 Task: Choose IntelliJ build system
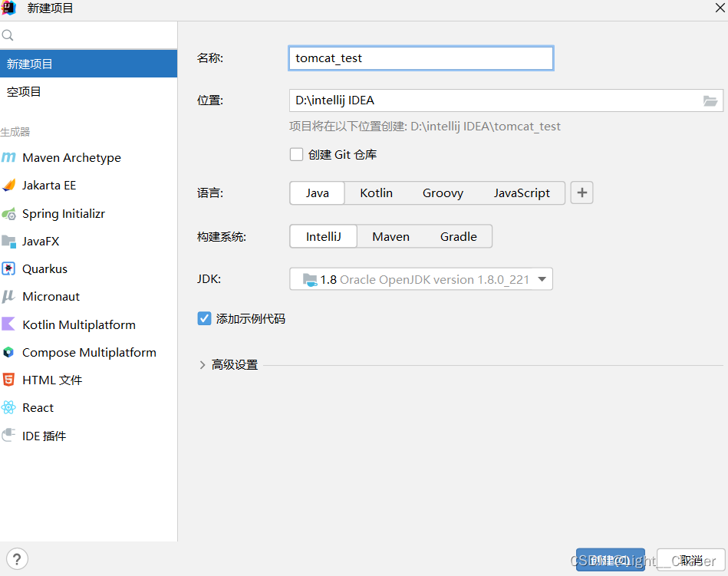coord(323,236)
